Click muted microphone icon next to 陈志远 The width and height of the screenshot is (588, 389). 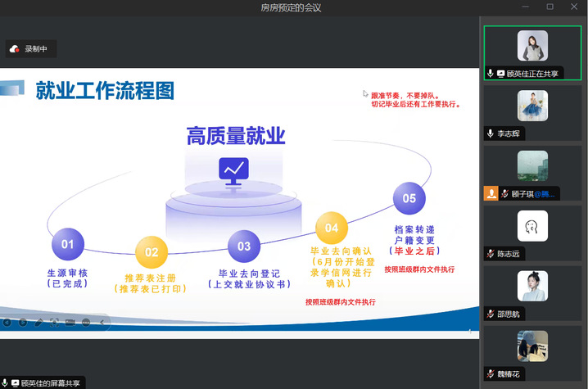tap(491, 254)
